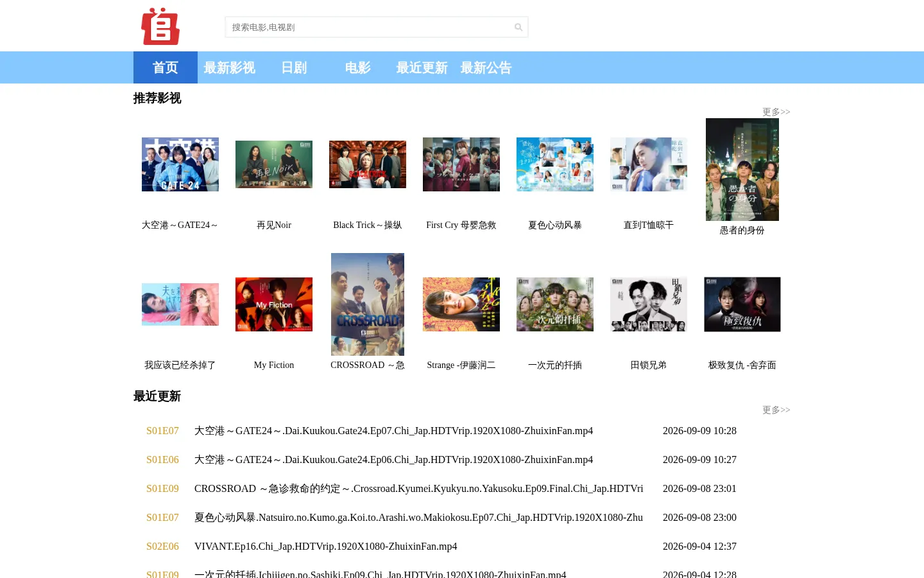Open the 我应该已经杀掉了 poster
The width and height of the screenshot is (924, 578).
point(180,304)
